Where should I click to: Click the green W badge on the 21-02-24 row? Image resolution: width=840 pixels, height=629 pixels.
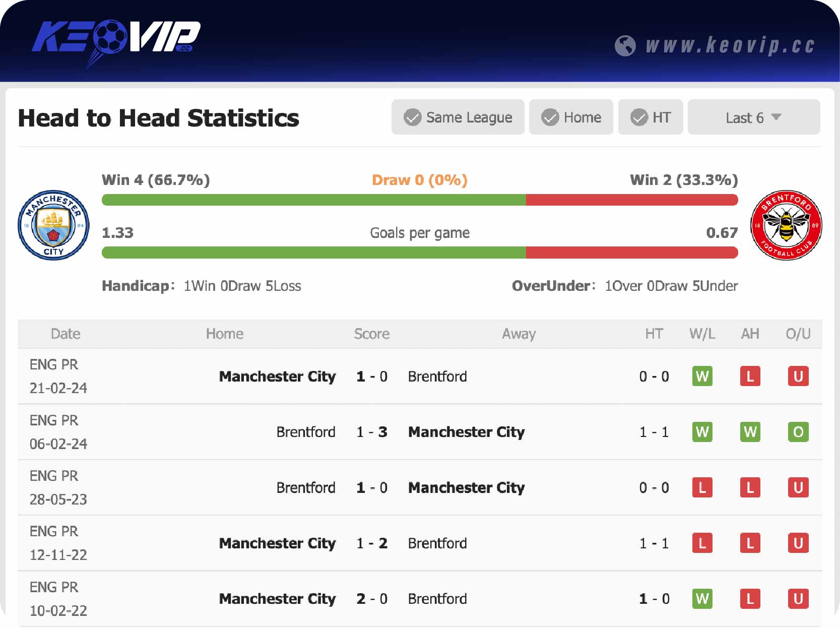pos(702,376)
